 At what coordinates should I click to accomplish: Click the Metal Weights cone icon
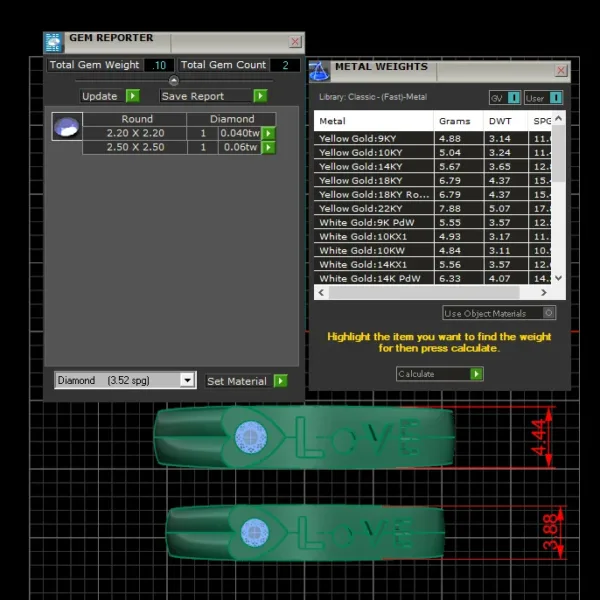pyautogui.click(x=319, y=71)
